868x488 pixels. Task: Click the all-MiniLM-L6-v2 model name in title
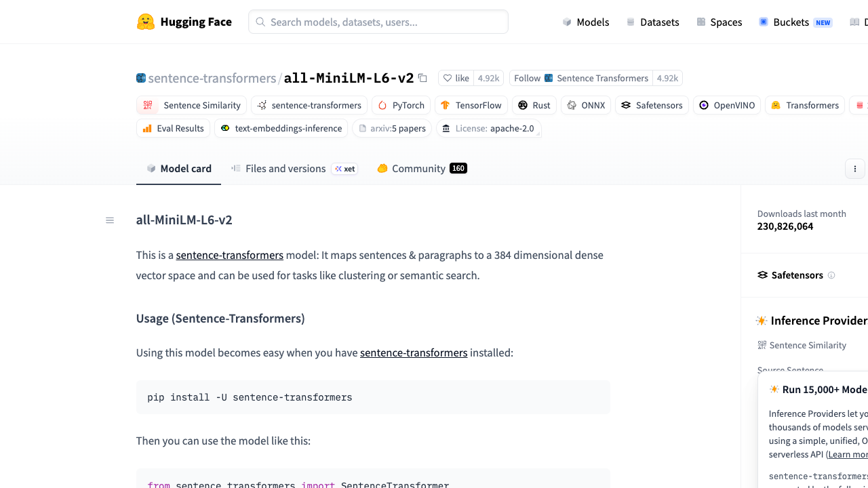pyautogui.click(x=349, y=78)
